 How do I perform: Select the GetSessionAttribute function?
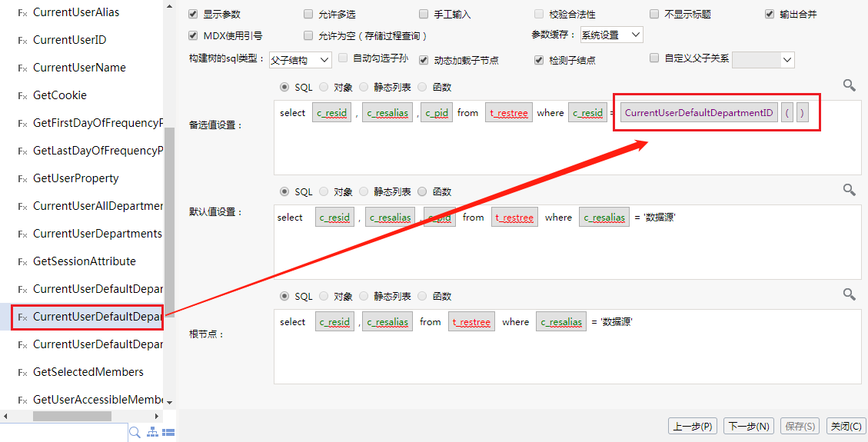(x=84, y=261)
